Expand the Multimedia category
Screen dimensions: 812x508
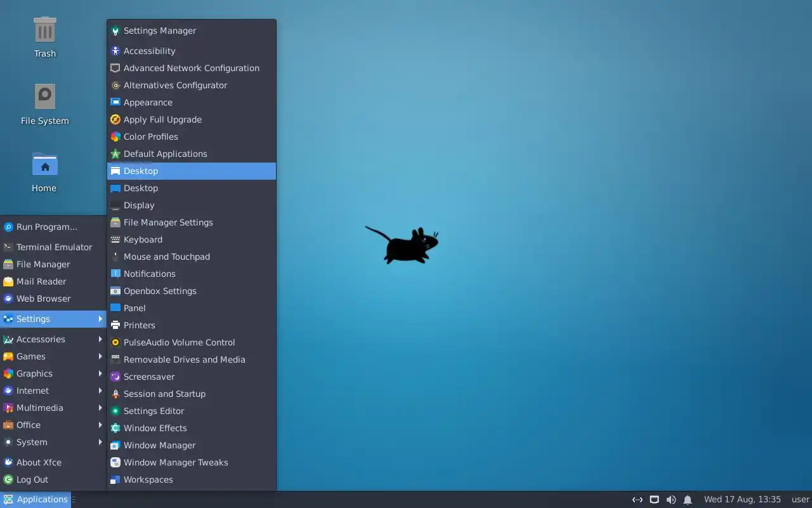[x=53, y=408]
